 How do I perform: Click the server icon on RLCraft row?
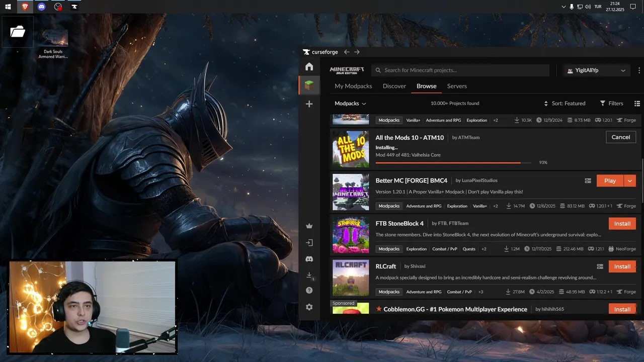coord(600,266)
